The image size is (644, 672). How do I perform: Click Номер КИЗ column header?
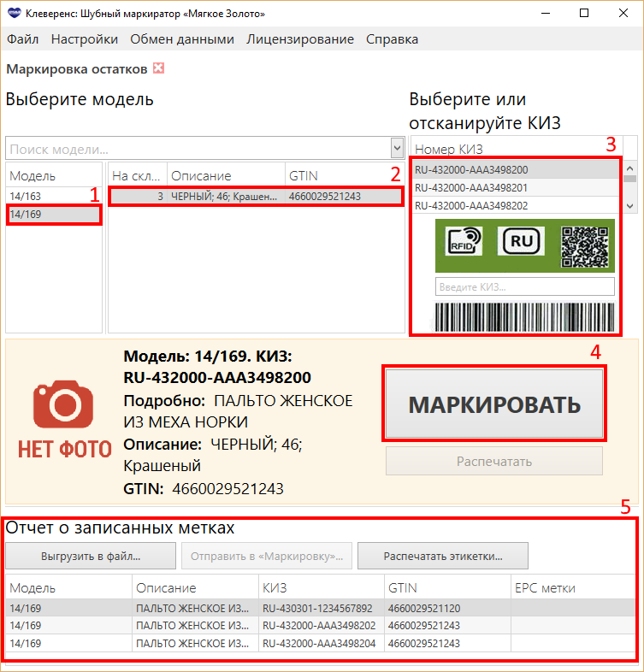(x=517, y=149)
